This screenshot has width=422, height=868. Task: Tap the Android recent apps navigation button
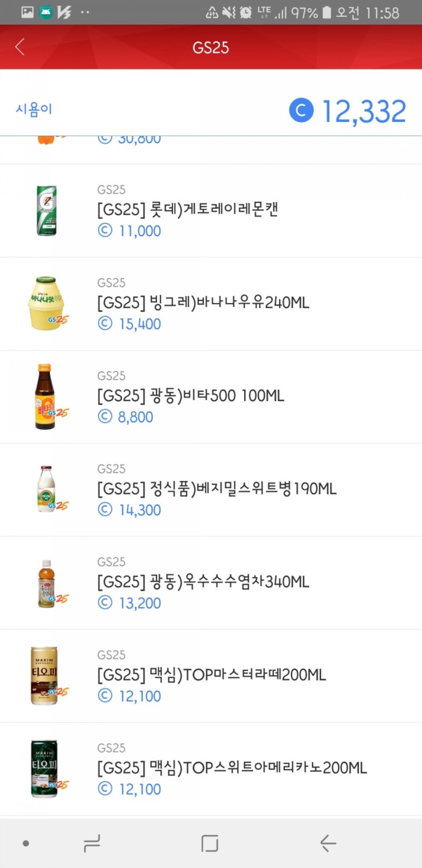(92, 843)
